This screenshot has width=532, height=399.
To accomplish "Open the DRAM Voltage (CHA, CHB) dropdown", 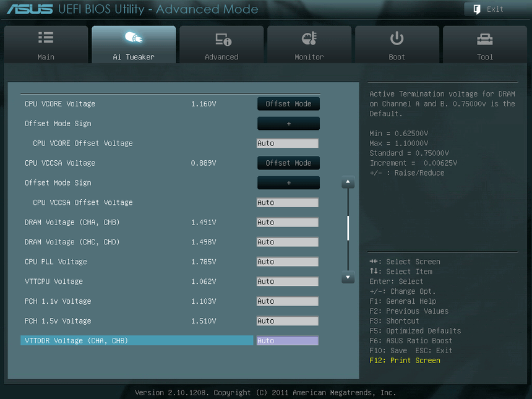I will (x=287, y=222).
